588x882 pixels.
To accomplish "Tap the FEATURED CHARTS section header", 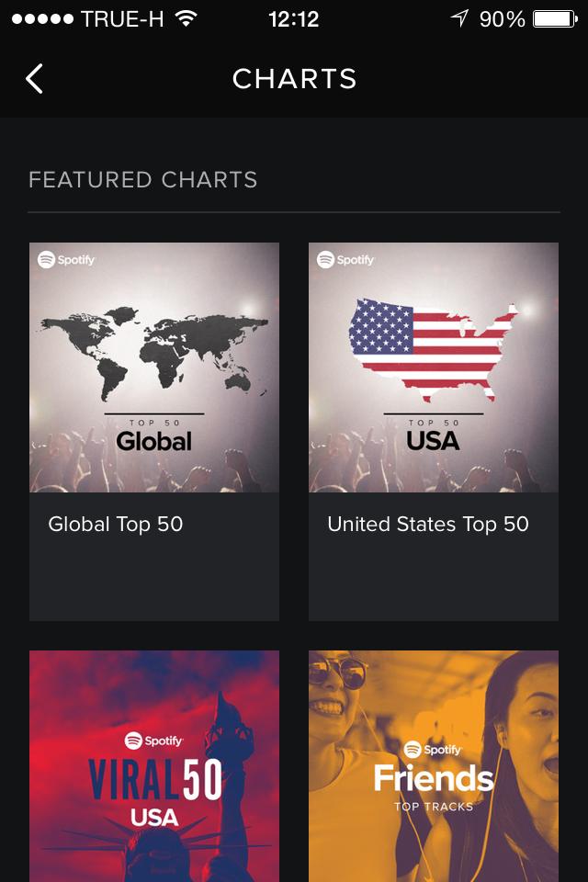I will coord(142,180).
